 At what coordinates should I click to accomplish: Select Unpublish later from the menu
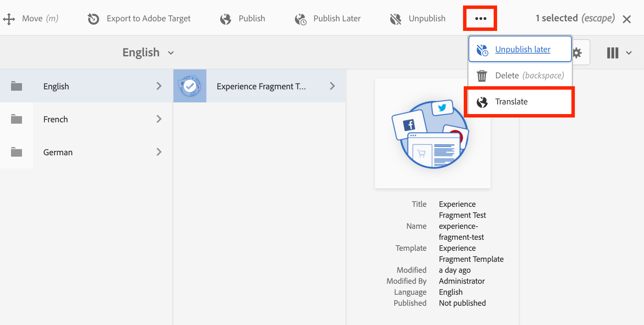pyautogui.click(x=522, y=49)
